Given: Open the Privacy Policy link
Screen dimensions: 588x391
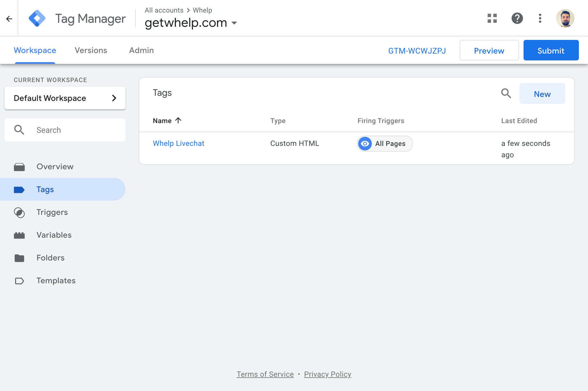Looking at the screenshot, I should [328, 374].
